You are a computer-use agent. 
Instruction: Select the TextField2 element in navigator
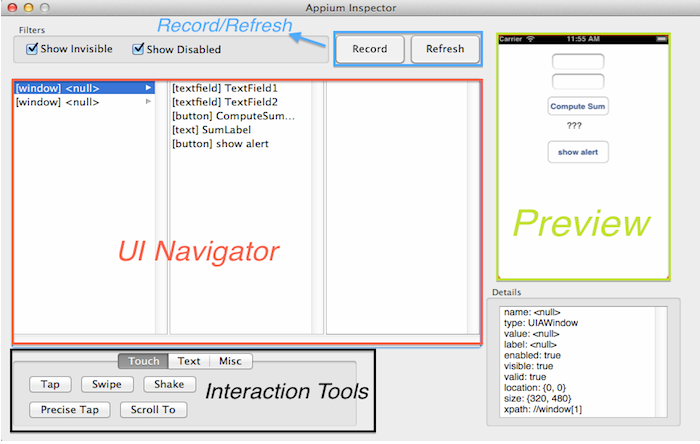tap(225, 102)
